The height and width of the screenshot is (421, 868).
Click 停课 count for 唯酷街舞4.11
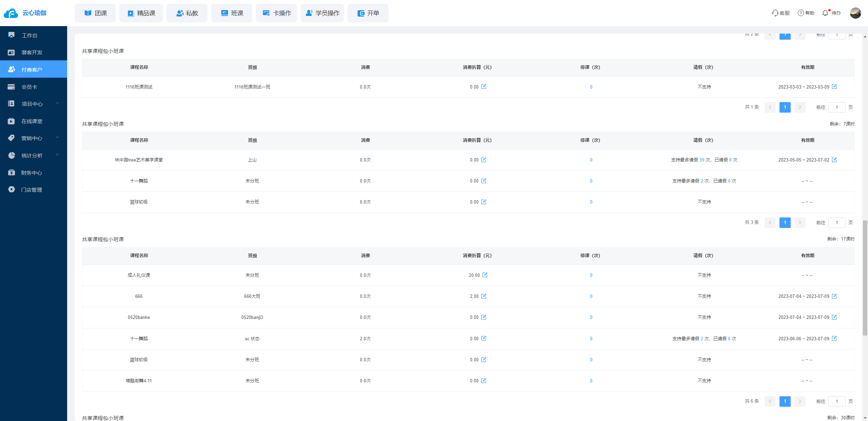point(591,381)
